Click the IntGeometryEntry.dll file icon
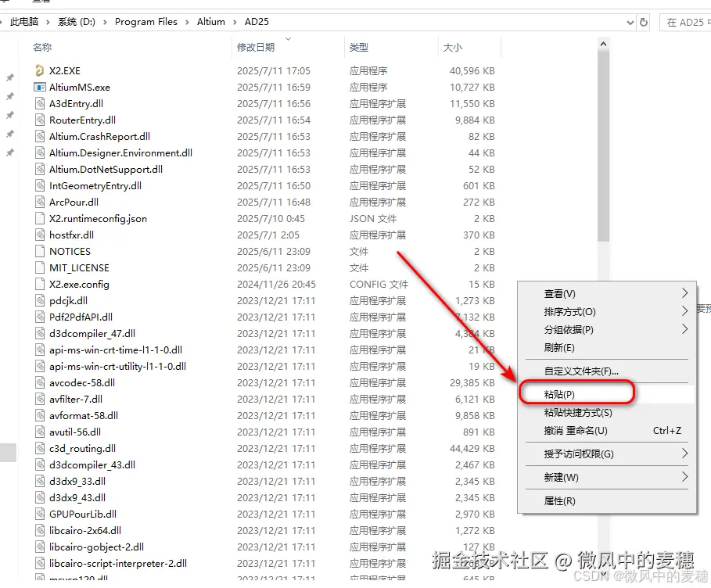The width and height of the screenshot is (711, 588). [x=40, y=186]
